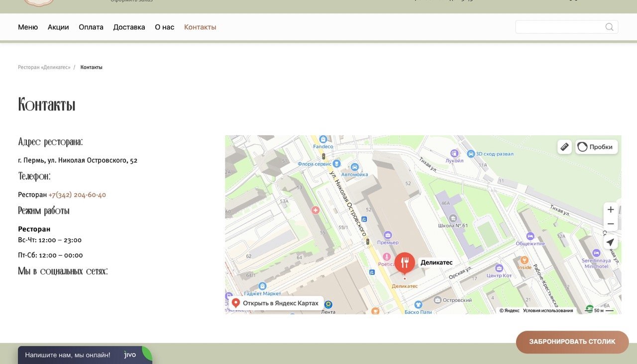Navigate to О нас
The width and height of the screenshot is (637, 364).
coord(165,27)
